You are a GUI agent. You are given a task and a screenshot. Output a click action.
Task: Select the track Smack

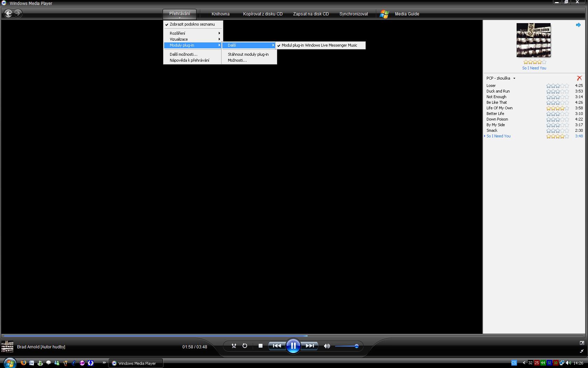492,130
